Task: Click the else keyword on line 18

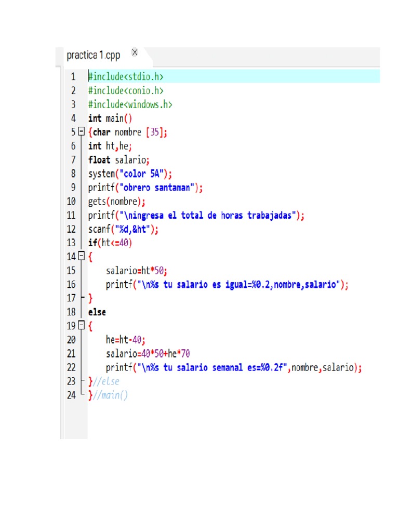Action: pos(97,312)
